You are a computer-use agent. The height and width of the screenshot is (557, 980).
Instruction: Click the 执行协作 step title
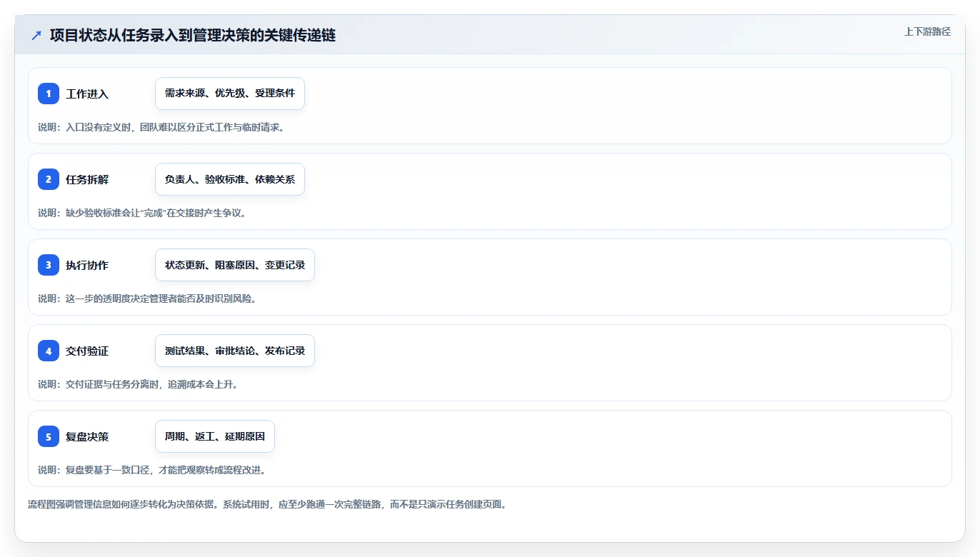coord(87,265)
